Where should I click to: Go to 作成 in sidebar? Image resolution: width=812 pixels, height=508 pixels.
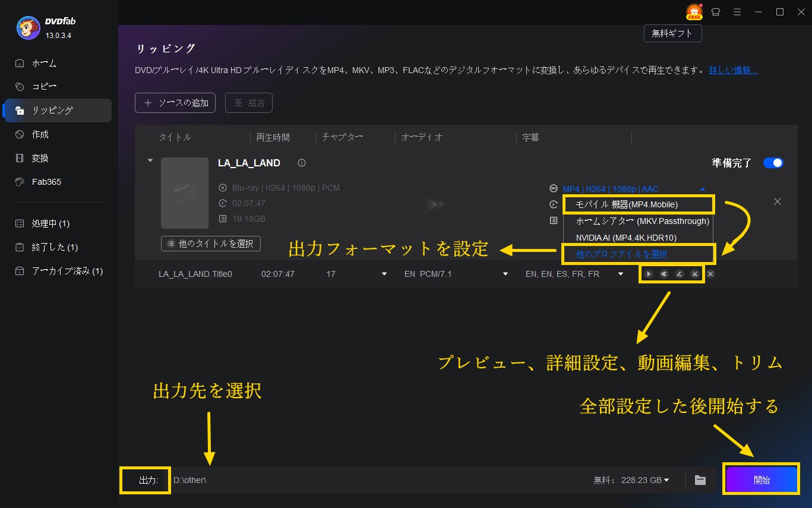(x=58, y=134)
